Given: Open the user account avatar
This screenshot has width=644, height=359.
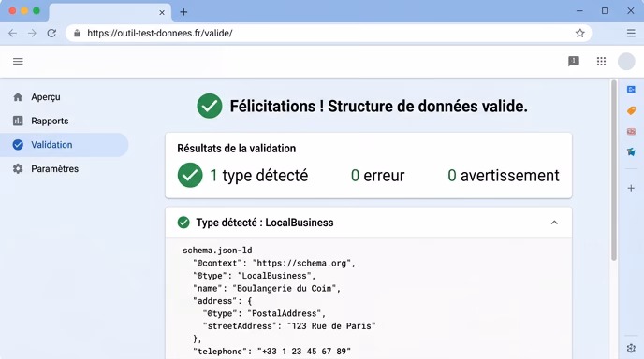Looking at the screenshot, I should point(626,62).
